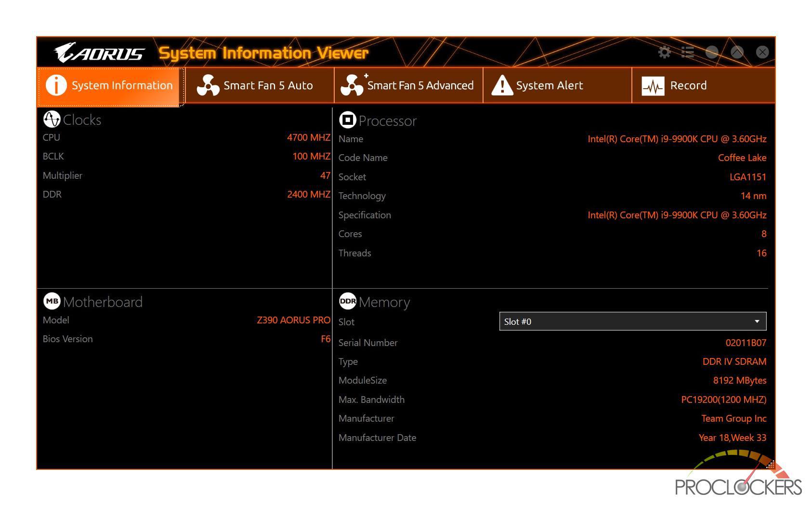Viewport: 812px width, 506px height.
Task: Click the Bios Version F6 value
Action: coord(326,339)
